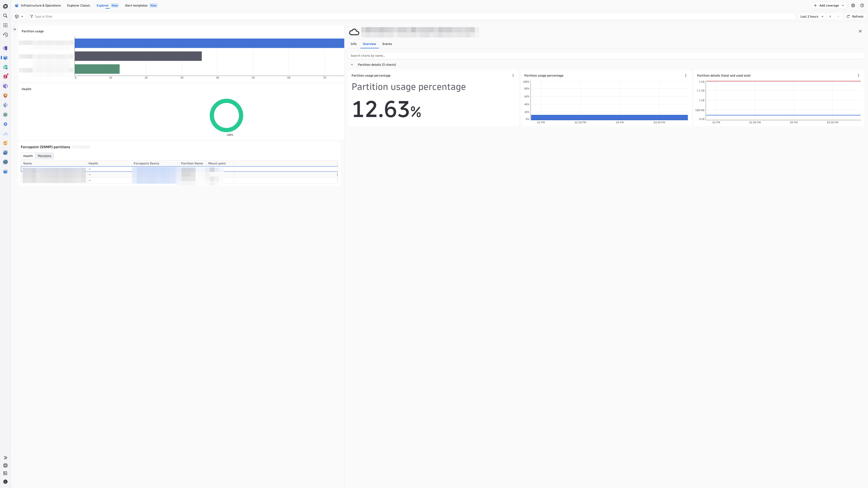Screen dimensions: 868x488
Task: Click the Dynatrace logo icon
Action: pos(5,6)
